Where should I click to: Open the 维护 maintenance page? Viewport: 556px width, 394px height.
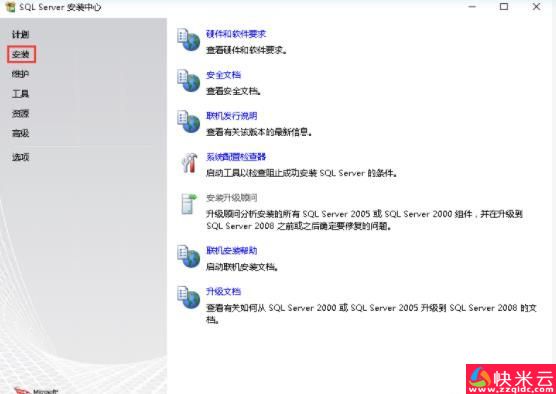[21, 74]
